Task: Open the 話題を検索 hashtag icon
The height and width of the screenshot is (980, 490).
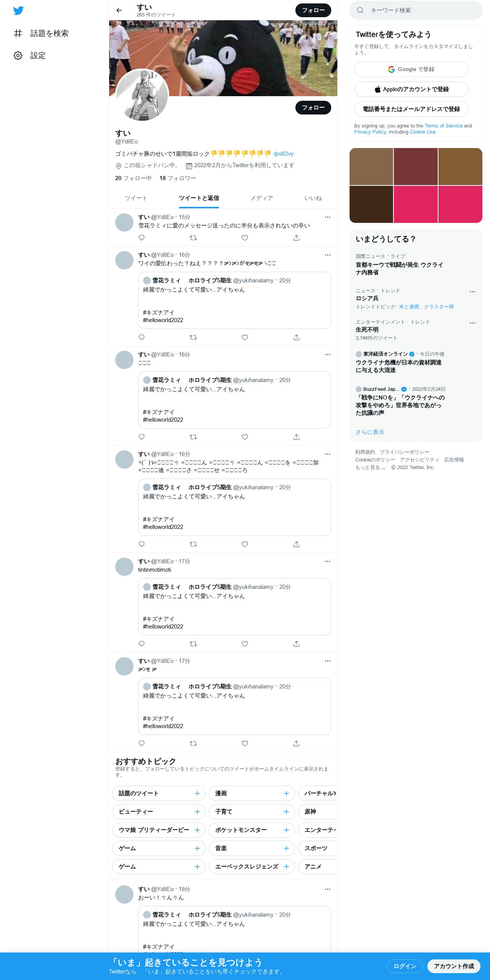Action: coord(18,33)
